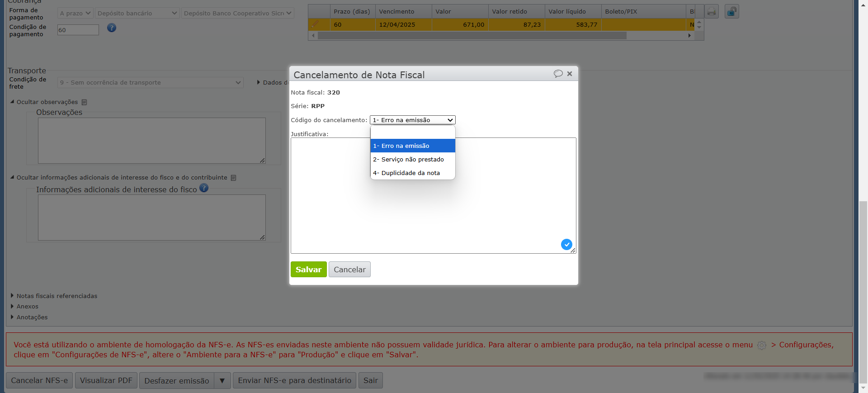The width and height of the screenshot is (868, 393).
Task: Click the Desfazer emissão button
Action: pyautogui.click(x=177, y=380)
